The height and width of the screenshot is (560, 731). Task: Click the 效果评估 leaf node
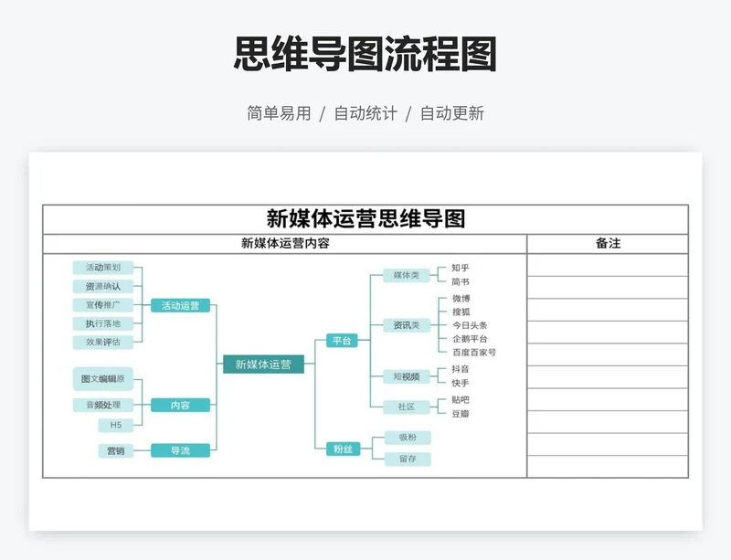[x=103, y=343]
